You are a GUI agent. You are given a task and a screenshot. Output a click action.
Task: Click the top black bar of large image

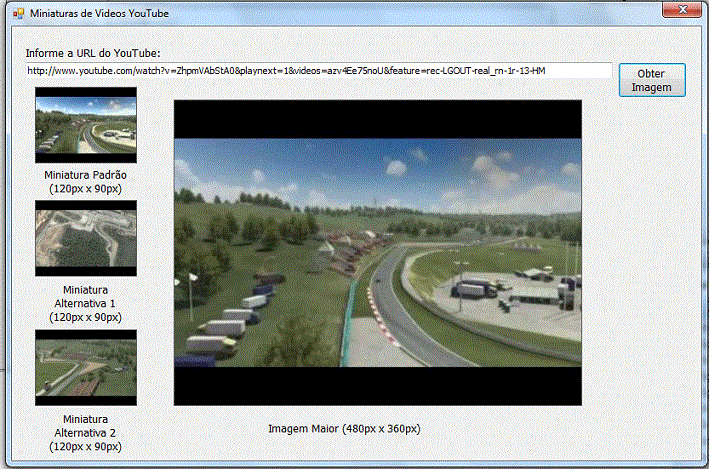click(377, 118)
